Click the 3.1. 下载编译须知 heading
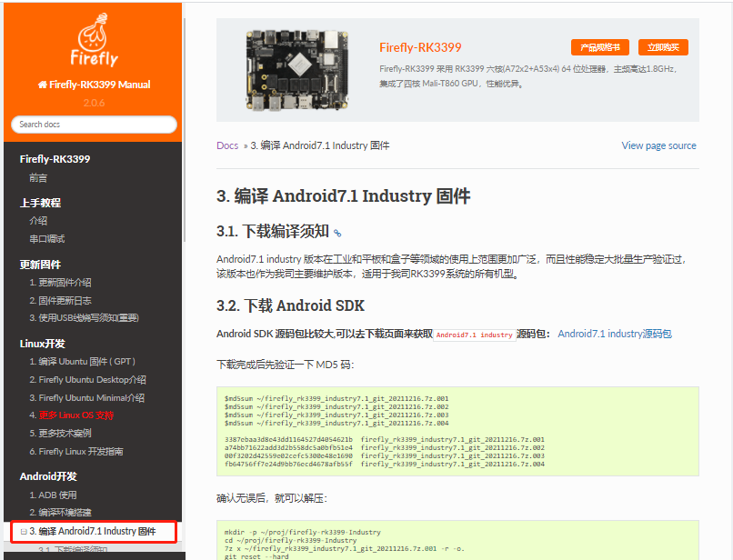The image size is (733, 560). (273, 231)
